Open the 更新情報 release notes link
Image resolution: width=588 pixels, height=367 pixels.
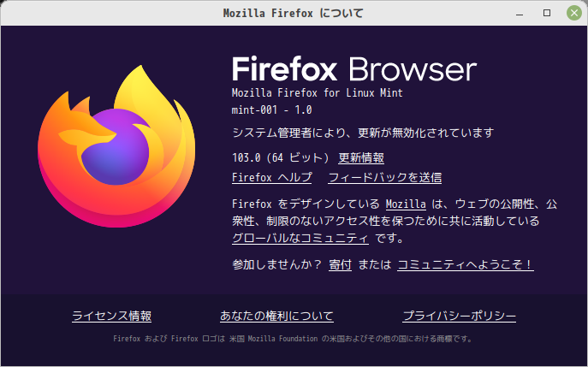361,157
